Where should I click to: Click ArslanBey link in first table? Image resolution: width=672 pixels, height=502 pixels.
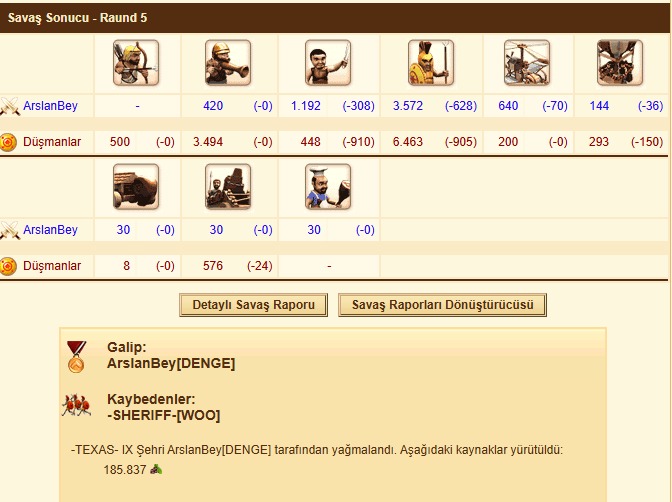click(x=51, y=106)
